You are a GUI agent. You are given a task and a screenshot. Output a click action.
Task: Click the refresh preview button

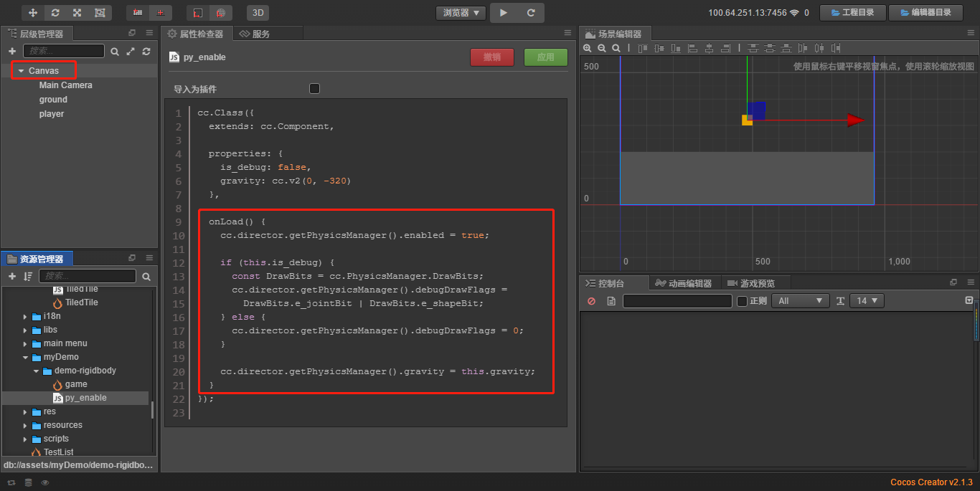click(531, 13)
